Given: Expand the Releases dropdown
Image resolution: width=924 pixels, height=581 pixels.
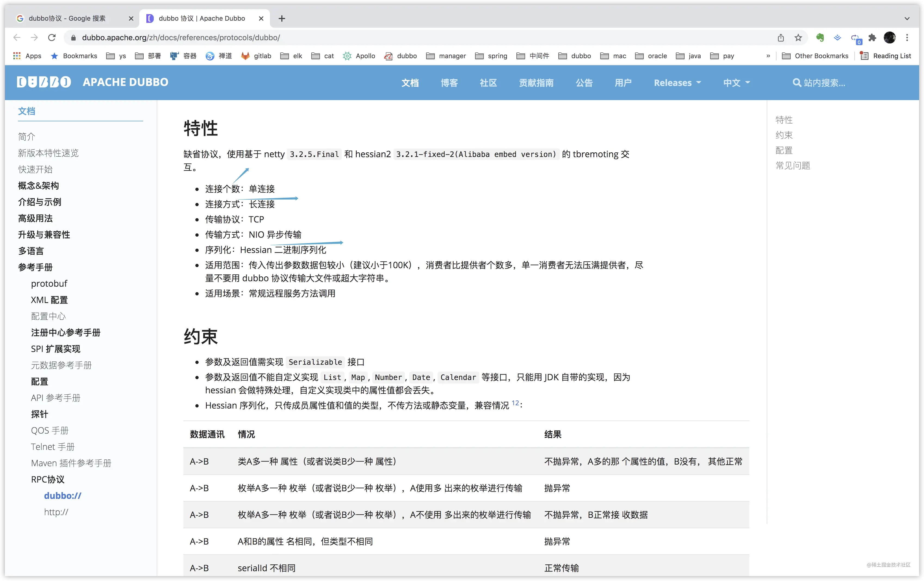Looking at the screenshot, I should tap(677, 83).
